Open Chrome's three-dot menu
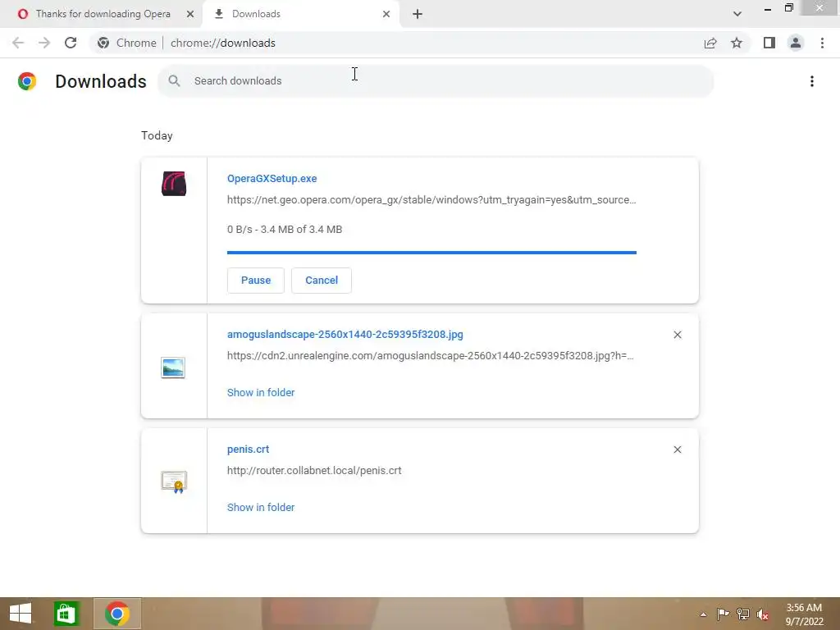The width and height of the screenshot is (840, 630). [822, 43]
